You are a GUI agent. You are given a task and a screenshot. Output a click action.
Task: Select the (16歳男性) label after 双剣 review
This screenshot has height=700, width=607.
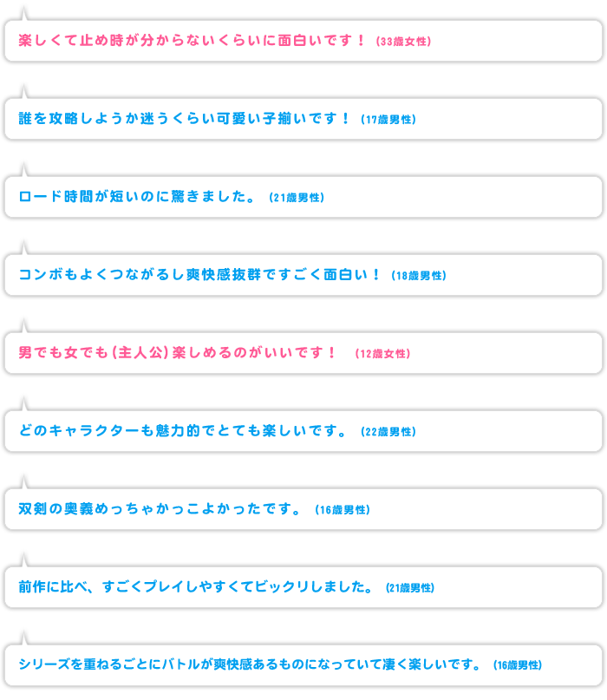tap(343, 510)
